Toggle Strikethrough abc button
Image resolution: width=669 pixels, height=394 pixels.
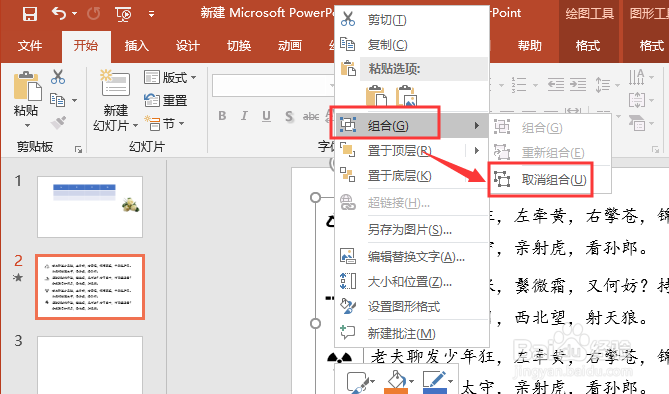(311, 116)
